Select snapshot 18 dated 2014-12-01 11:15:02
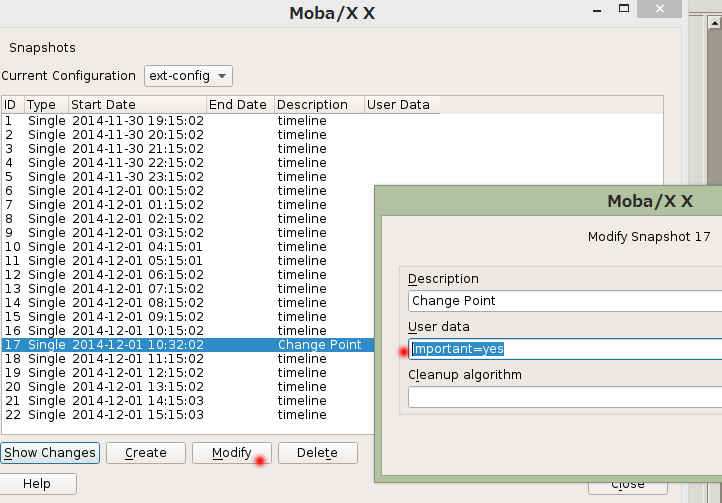Image resolution: width=722 pixels, height=503 pixels. tap(188, 358)
